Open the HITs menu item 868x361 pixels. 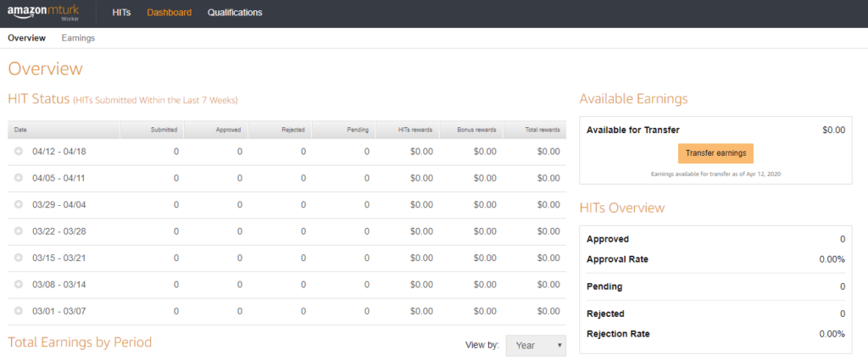click(121, 12)
